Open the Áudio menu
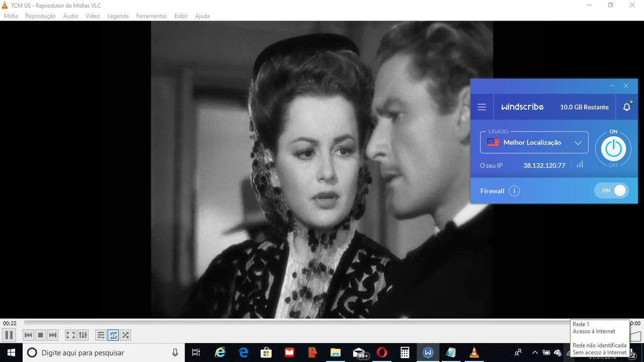The height and width of the screenshot is (362, 644). 70,16
